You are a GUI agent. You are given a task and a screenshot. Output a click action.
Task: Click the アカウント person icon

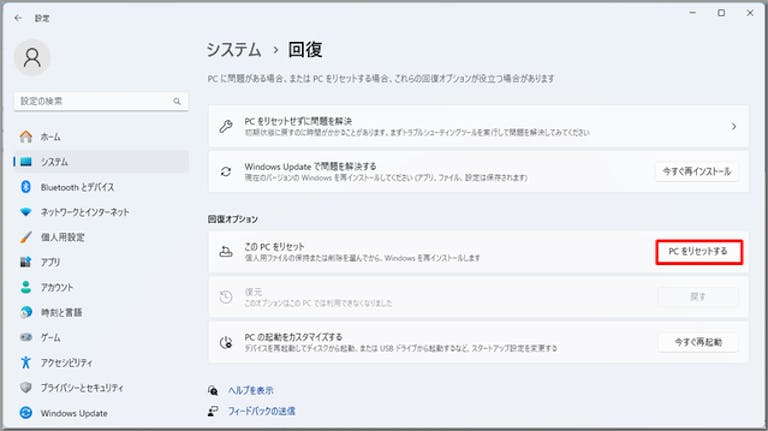pyautogui.click(x=26, y=287)
